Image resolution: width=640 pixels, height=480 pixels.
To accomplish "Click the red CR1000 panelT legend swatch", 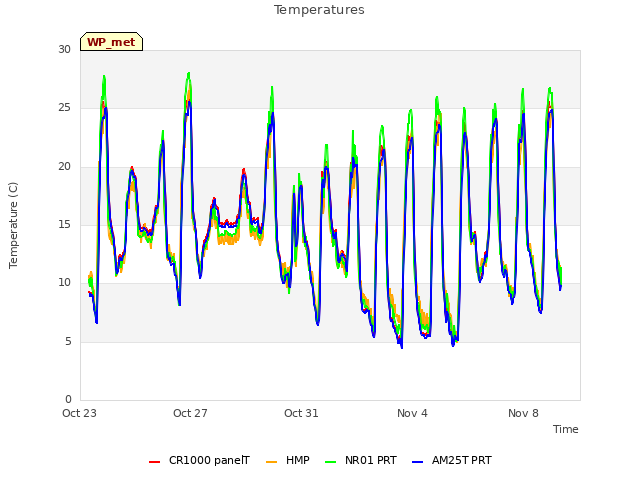I will tap(154, 461).
